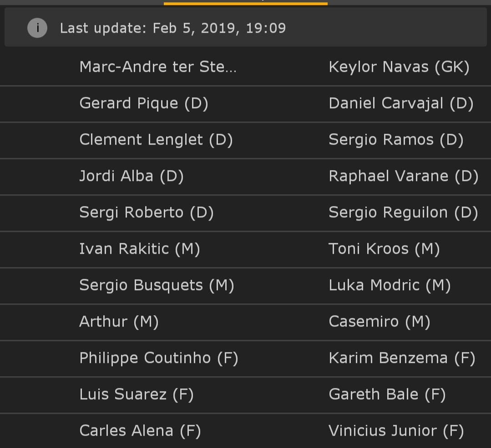This screenshot has height=448, width=491.
Task: Select Sergio Busquets in lineup list
Action: coord(157,286)
